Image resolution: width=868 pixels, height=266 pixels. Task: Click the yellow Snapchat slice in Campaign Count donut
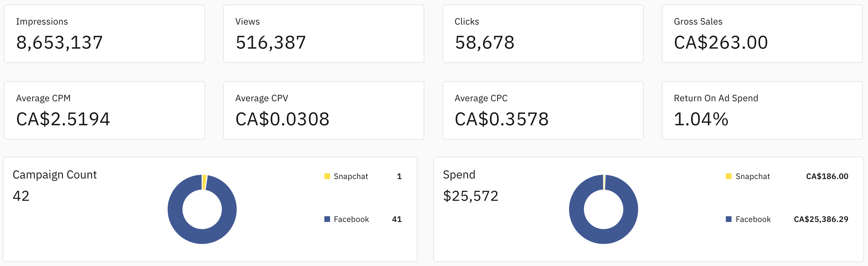pyautogui.click(x=204, y=182)
